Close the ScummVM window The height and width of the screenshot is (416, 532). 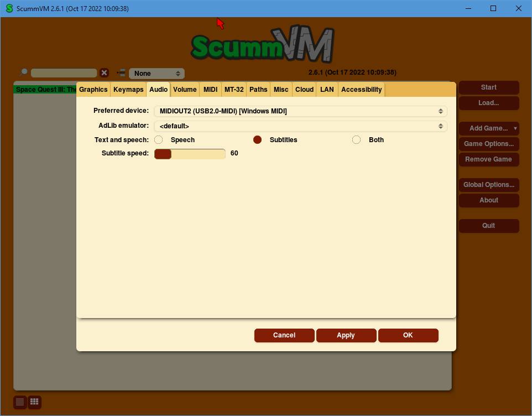[518, 8]
